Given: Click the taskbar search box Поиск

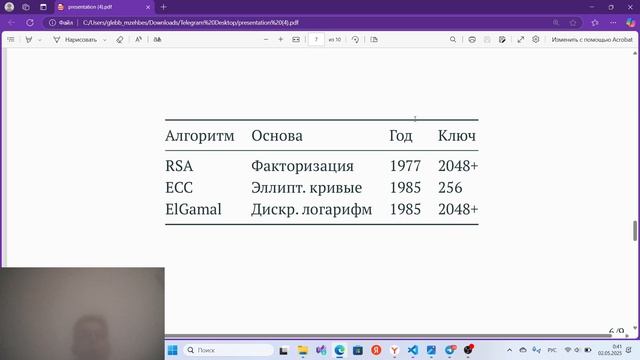Looking at the screenshot, I should click(x=229, y=350).
